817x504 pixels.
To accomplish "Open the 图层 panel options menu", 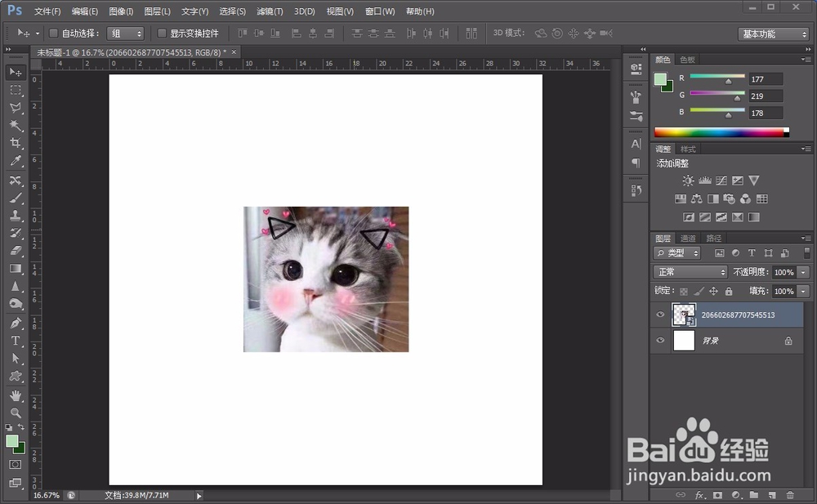I will [x=805, y=239].
